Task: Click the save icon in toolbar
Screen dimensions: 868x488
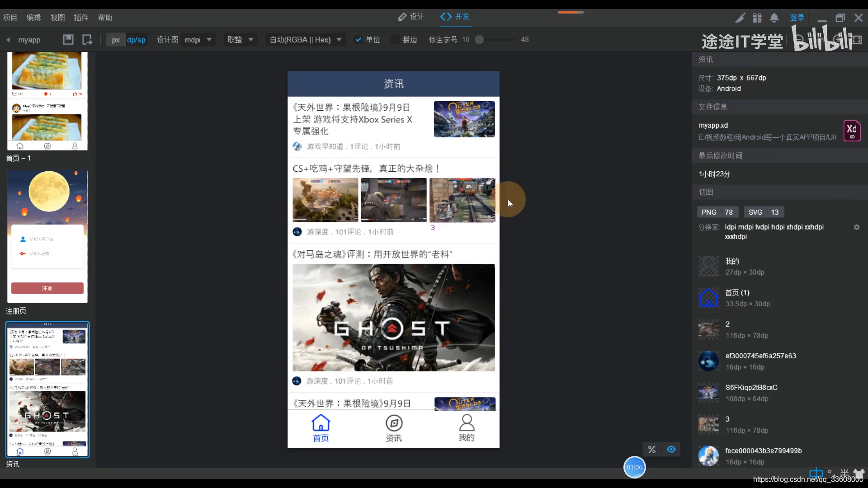Action: tap(68, 40)
